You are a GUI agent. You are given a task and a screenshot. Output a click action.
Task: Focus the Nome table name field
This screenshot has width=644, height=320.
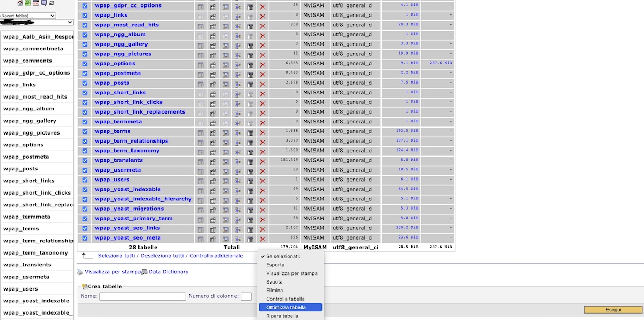click(x=143, y=296)
